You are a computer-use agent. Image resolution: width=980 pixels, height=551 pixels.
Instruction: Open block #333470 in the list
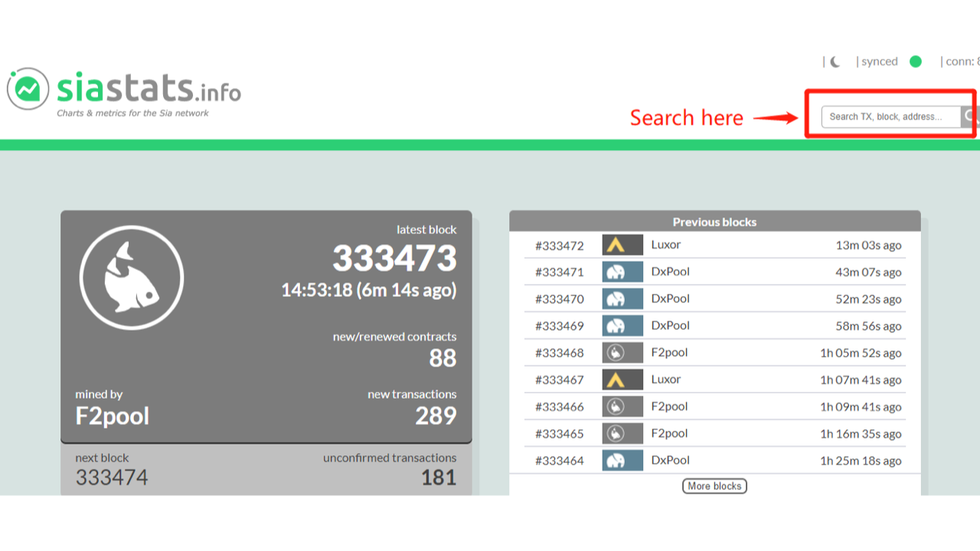(560, 299)
